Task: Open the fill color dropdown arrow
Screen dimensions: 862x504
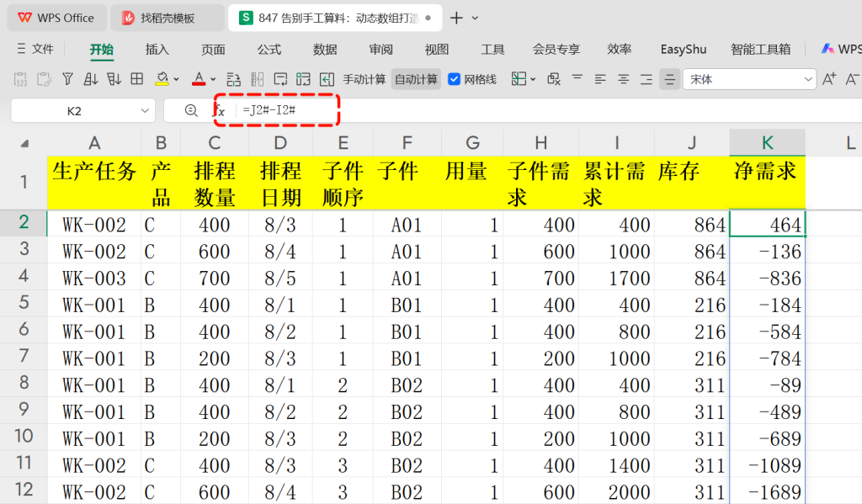Action: click(x=177, y=80)
